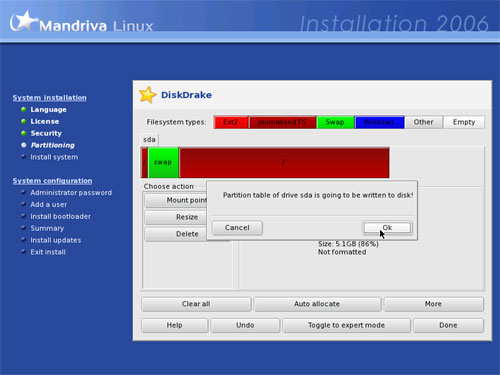This screenshot has width=500, height=375.
Task: Select License step in sidebar
Action: (45, 122)
